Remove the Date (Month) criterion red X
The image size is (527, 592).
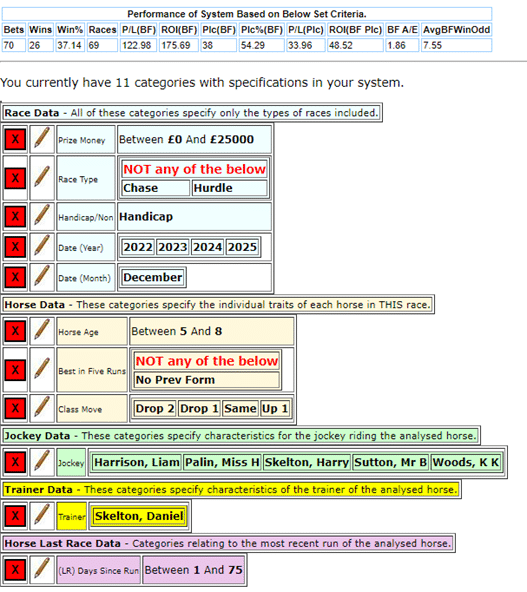click(x=15, y=278)
